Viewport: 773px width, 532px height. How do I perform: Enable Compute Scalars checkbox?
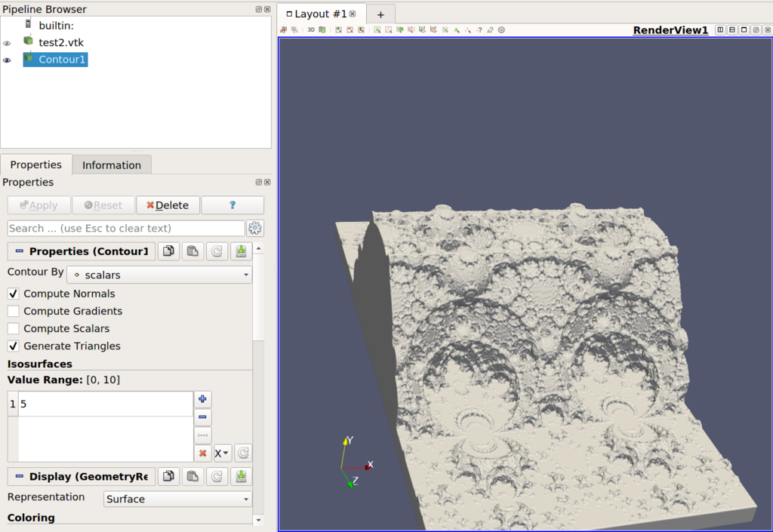[x=14, y=328]
